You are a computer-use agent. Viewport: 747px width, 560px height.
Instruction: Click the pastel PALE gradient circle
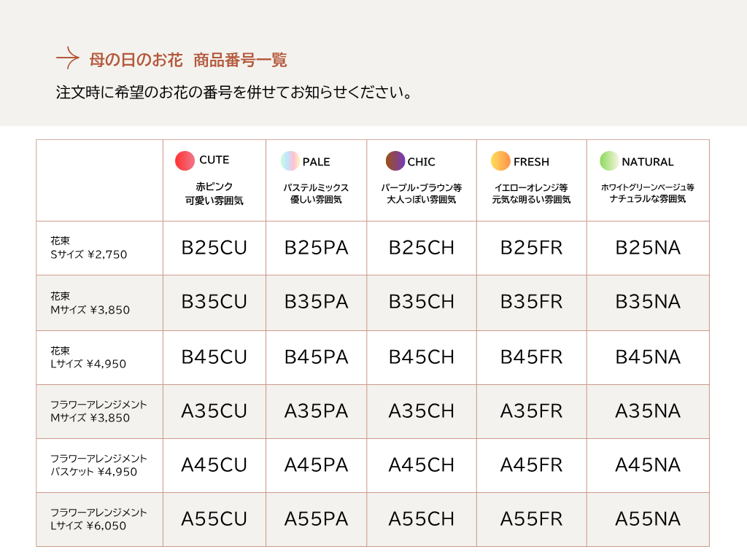click(290, 160)
